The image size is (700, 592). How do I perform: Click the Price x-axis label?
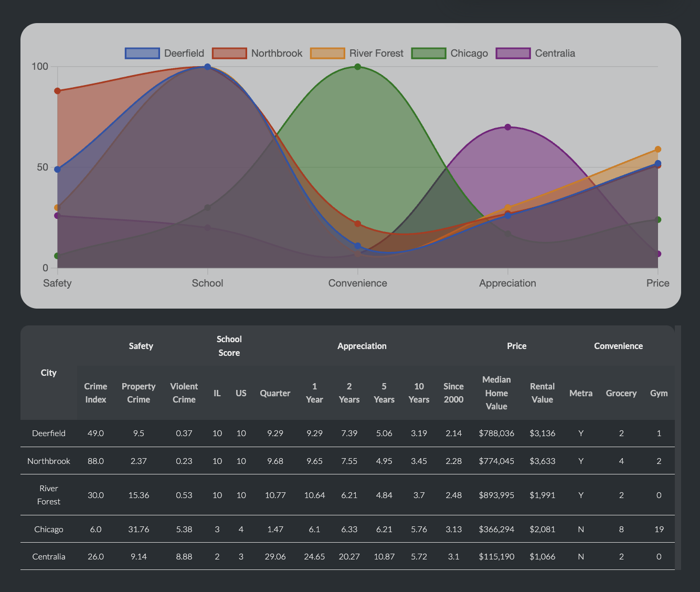click(x=658, y=283)
